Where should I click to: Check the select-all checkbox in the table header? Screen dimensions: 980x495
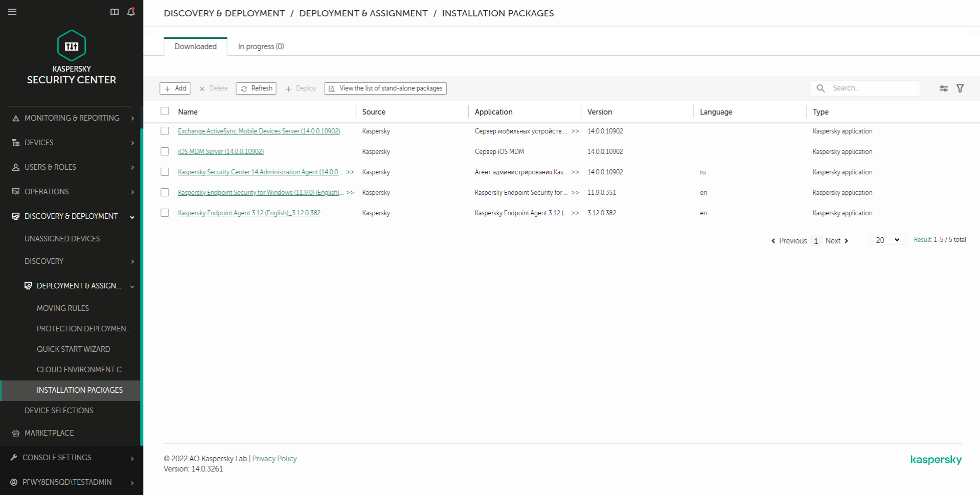165,111
